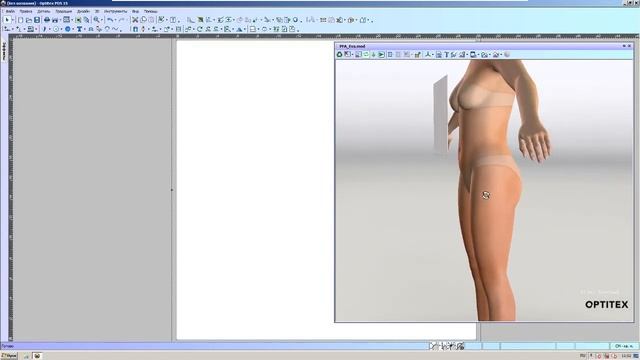Image resolution: width=640 pixels, height=360 pixels.
Task: Open the 3D menu in the menu bar
Action: pos(97,11)
